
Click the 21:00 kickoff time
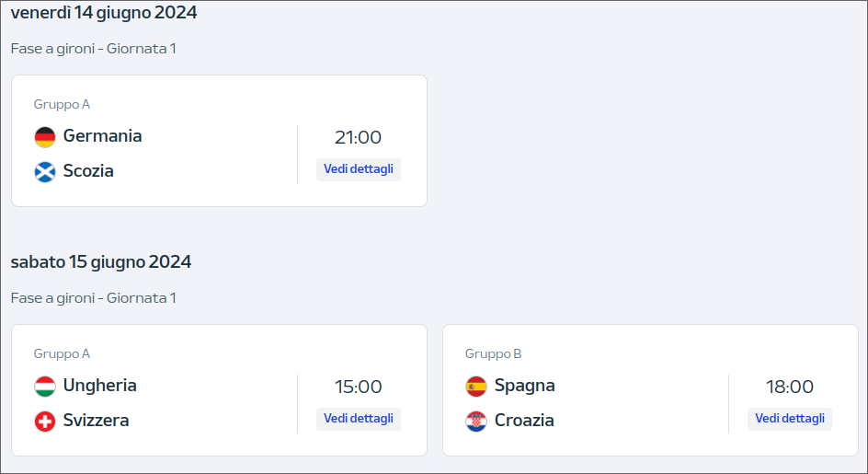[359, 137]
